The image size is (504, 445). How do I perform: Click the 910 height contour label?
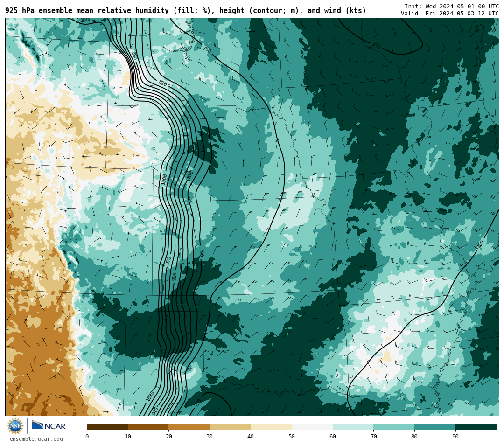tap(174, 277)
